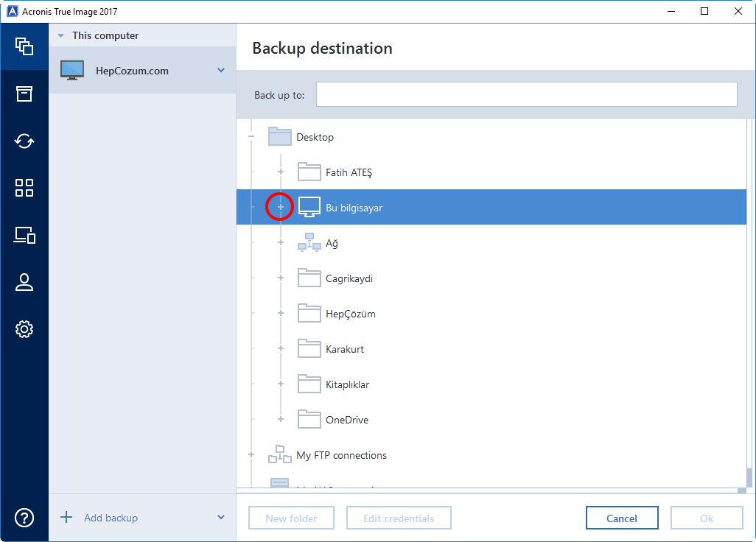The image size is (756, 542).
Task: Maximize the Acronis True Image window
Action: tap(704, 11)
